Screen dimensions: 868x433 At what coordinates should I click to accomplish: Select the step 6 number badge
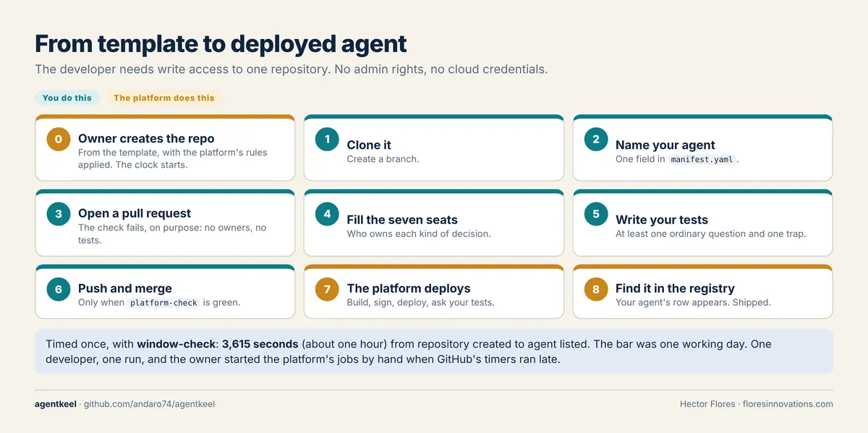click(x=59, y=289)
